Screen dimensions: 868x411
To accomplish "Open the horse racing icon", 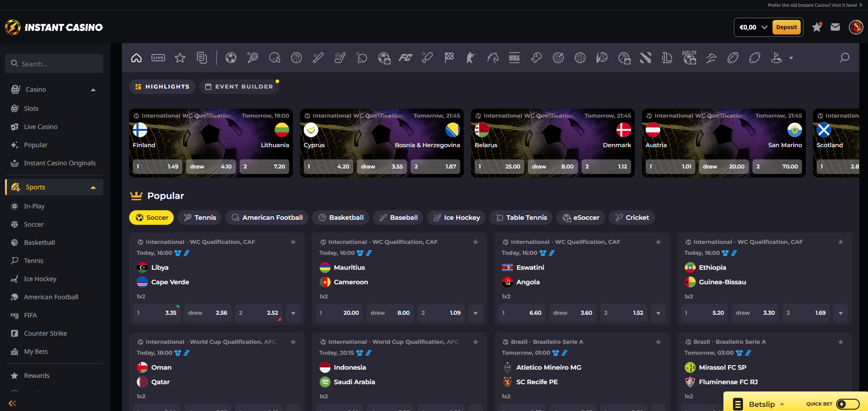I will (493, 58).
